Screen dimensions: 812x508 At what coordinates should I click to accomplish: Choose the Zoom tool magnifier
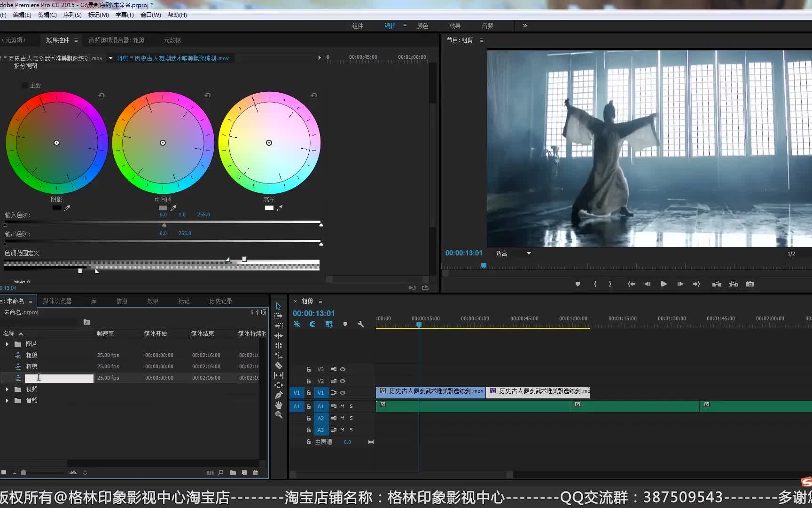279,415
